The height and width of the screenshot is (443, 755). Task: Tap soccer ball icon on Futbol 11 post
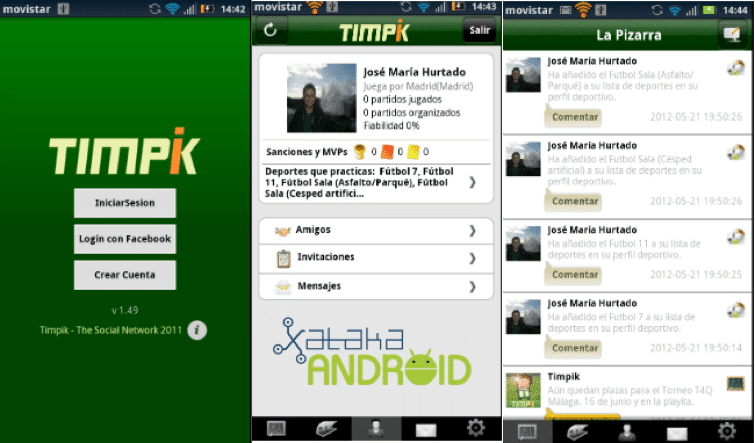tap(736, 237)
